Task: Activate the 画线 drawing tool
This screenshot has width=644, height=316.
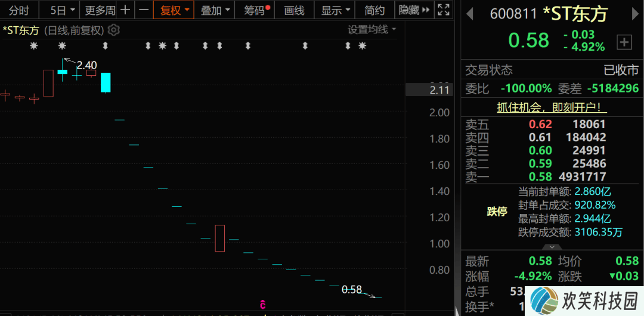Action: [295, 10]
